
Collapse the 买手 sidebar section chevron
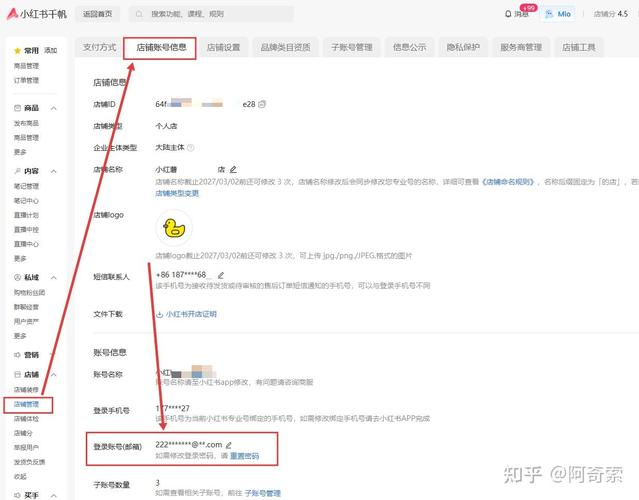54,495
